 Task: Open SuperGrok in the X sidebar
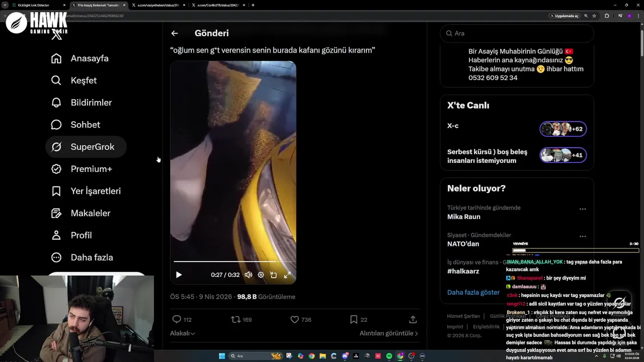click(x=86, y=147)
